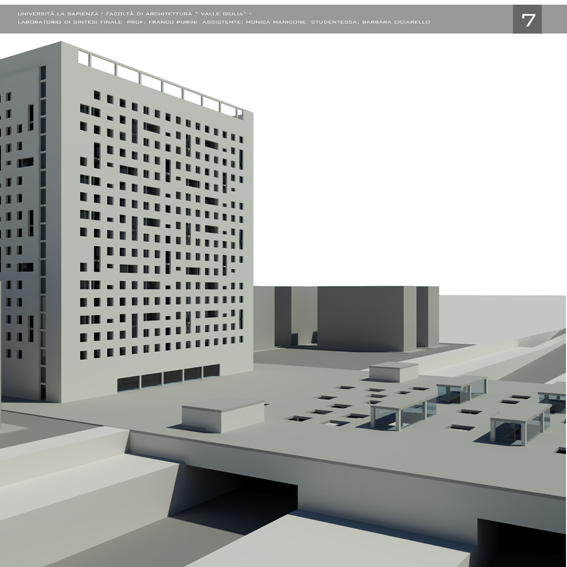Click the rooftop pergola frame on tower

click(160, 84)
